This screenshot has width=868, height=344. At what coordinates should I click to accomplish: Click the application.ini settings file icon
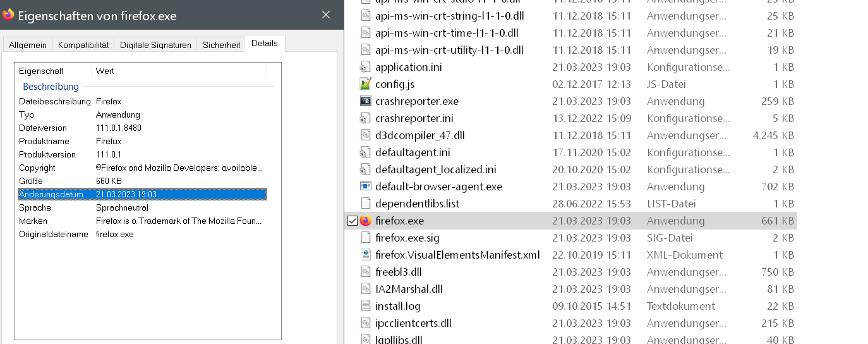(x=365, y=67)
